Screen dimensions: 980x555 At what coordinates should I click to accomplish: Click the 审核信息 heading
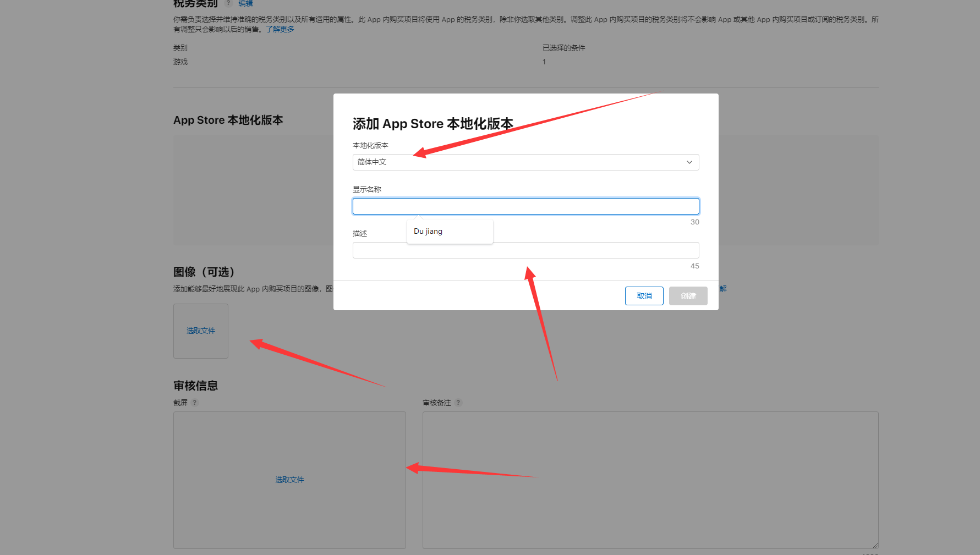tap(195, 386)
